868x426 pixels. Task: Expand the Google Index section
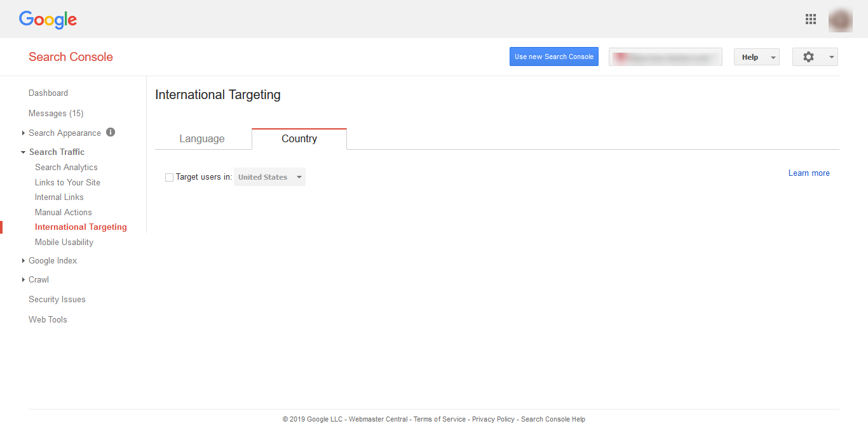(x=53, y=260)
